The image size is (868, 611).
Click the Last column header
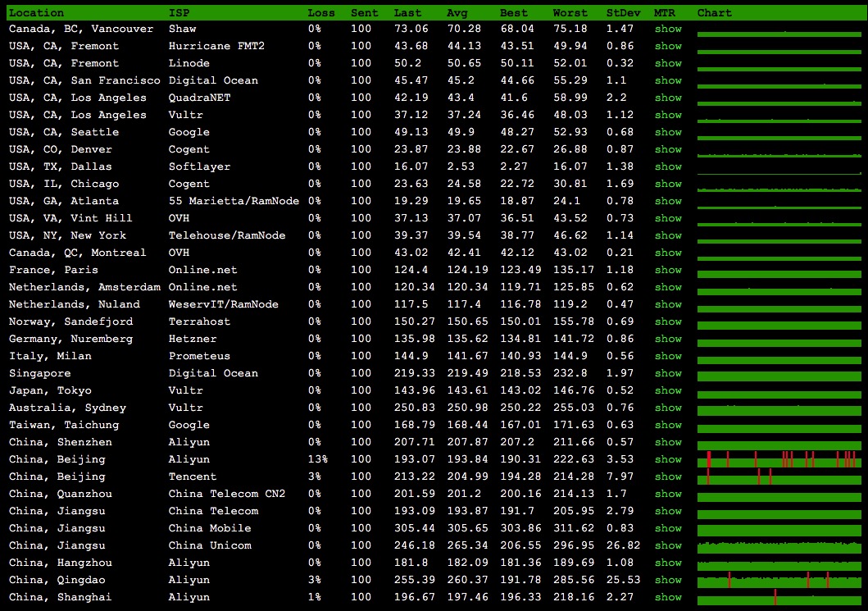[x=408, y=13]
